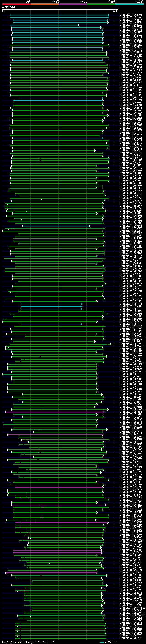The height and width of the screenshot is (644, 146).
Task: Click the red ~20% identity legend segment
Action: [x=16, y=4]
